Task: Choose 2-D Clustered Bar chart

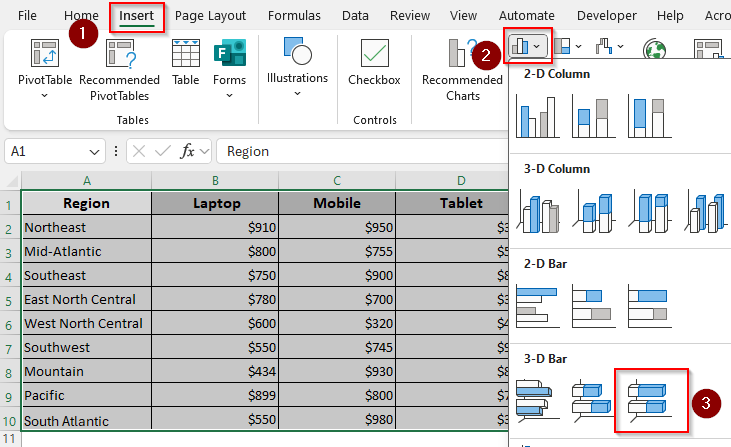Action: point(538,307)
